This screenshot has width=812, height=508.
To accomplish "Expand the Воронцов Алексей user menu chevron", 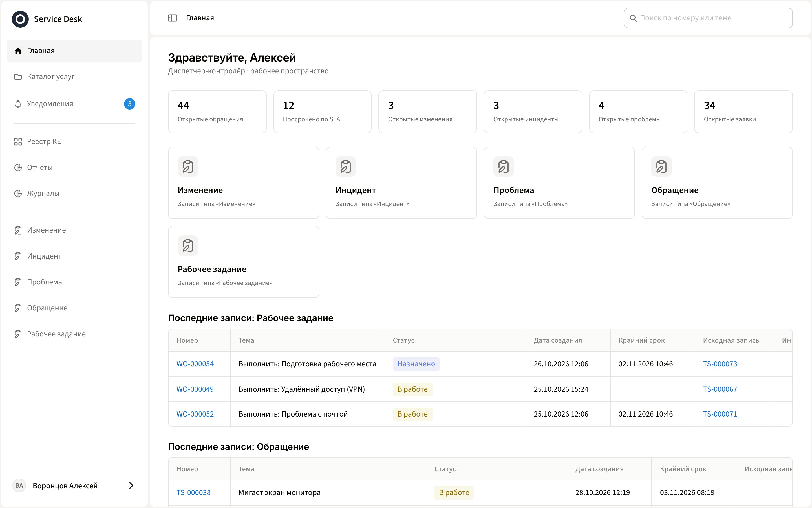I will point(131,485).
